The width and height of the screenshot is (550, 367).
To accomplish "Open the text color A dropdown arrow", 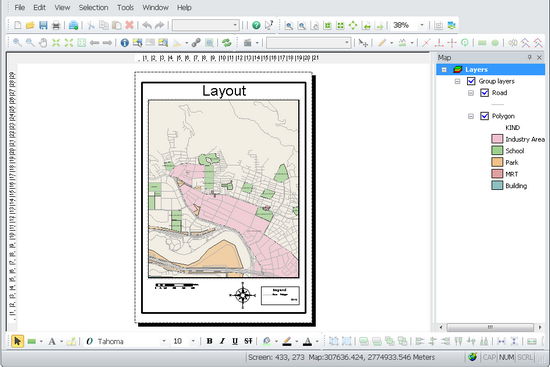I will [317, 341].
